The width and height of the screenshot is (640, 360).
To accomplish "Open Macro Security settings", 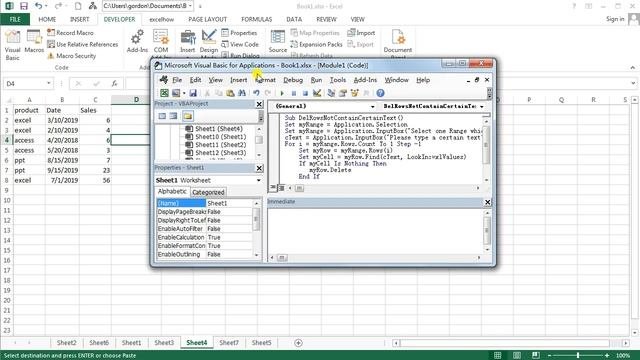I will tap(71, 56).
